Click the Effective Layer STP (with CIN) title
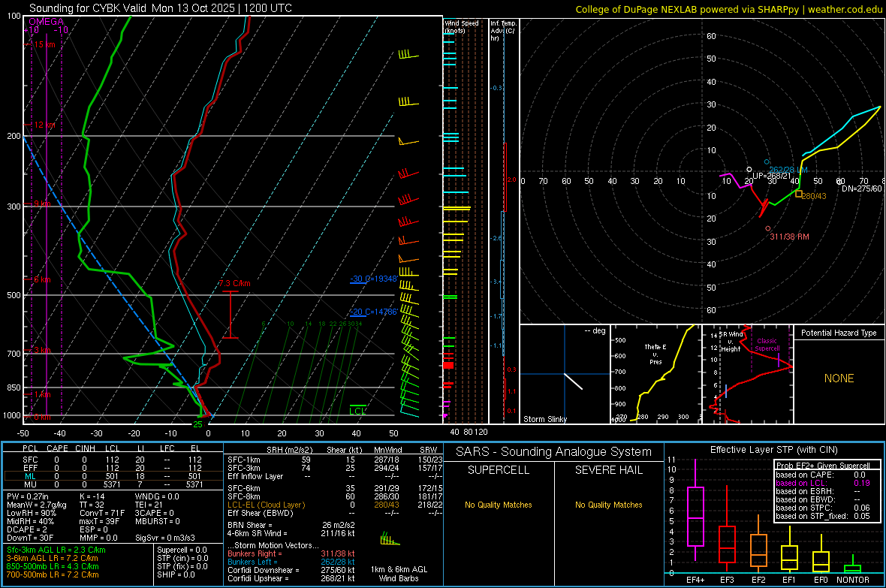The image size is (886, 588). coord(774,450)
